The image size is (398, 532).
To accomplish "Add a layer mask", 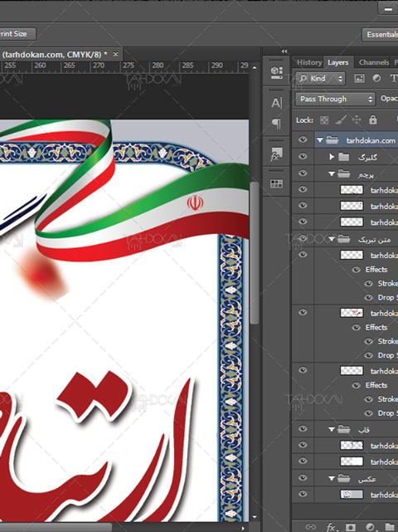I will coord(351,527).
